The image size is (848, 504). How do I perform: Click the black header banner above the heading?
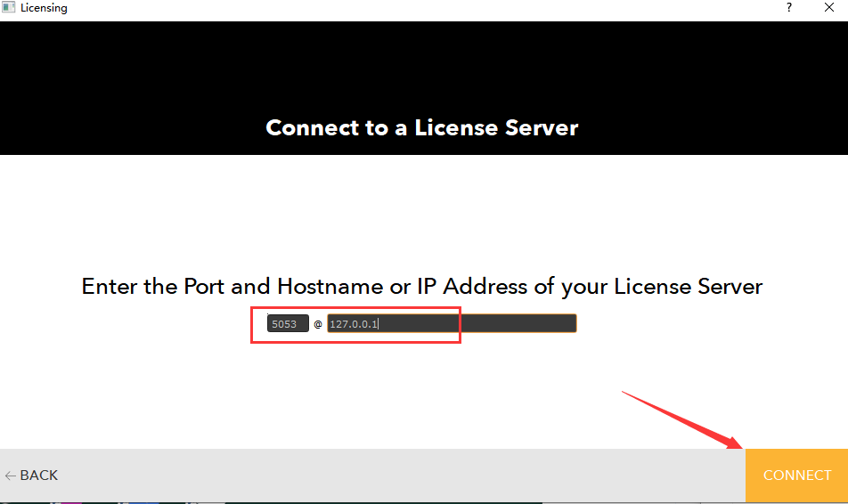(x=424, y=62)
